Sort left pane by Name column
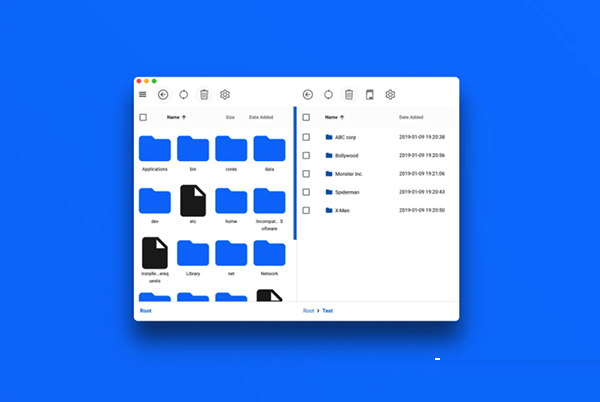This screenshot has height=402, width=600. click(176, 117)
